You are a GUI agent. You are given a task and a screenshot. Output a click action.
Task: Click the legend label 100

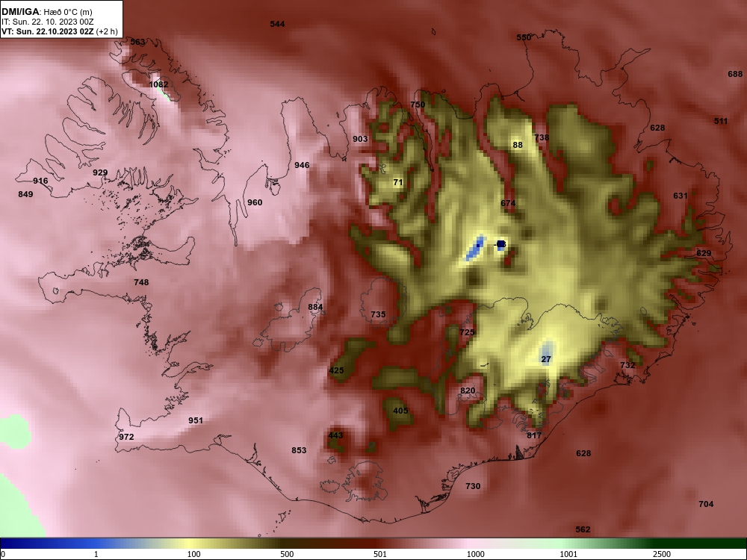coord(194,554)
